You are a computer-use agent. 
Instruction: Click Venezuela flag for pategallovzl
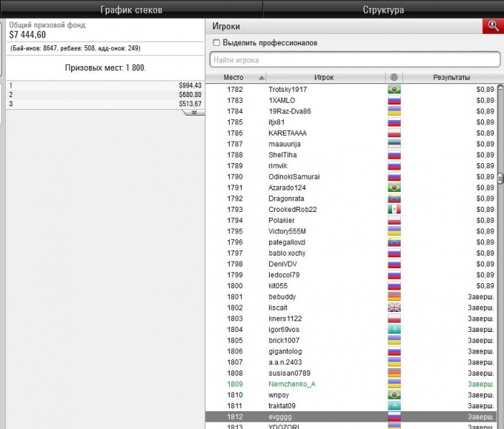click(394, 242)
